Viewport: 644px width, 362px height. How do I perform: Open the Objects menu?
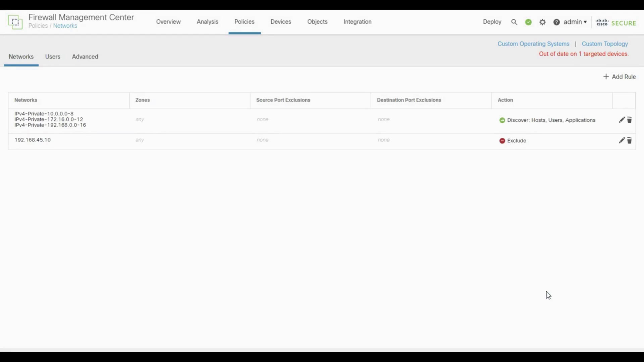click(317, 22)
